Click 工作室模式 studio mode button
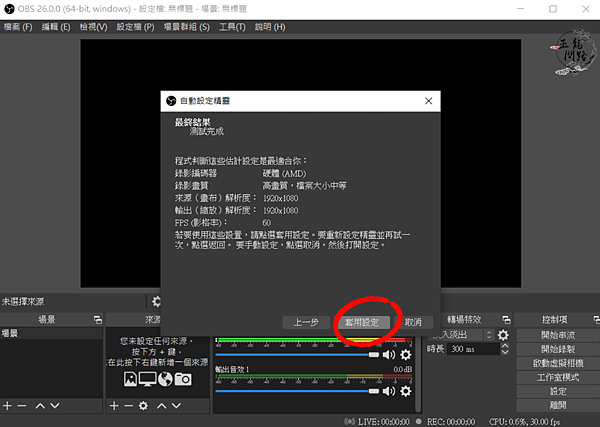The height and width of the screenshot is (427, 600). (x=558, y=377)
